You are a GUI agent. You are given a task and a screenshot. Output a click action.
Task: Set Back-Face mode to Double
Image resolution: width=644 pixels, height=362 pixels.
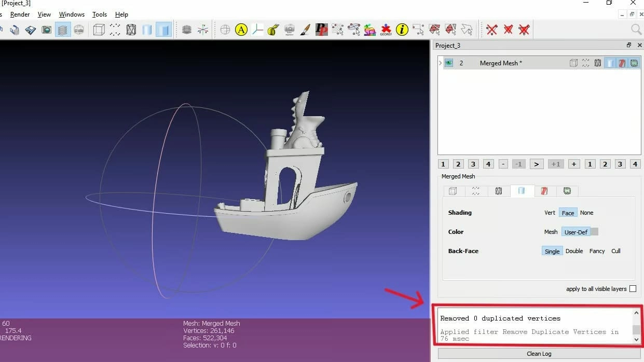[574, 251]
